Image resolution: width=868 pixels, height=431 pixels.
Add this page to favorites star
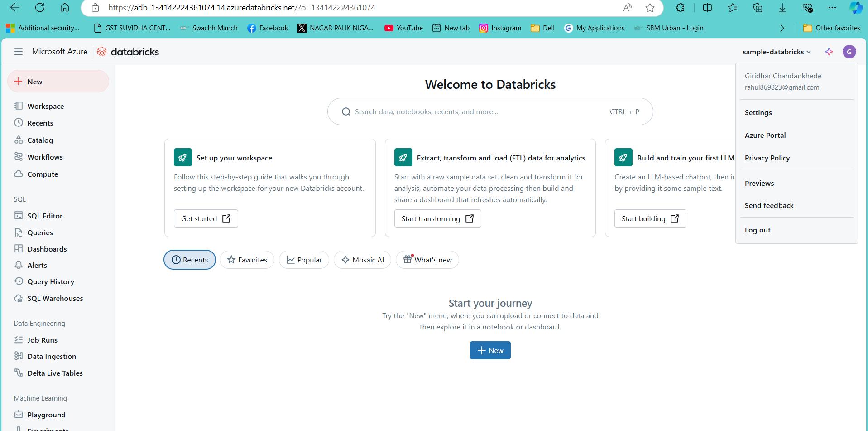click(x=650, y=8)
